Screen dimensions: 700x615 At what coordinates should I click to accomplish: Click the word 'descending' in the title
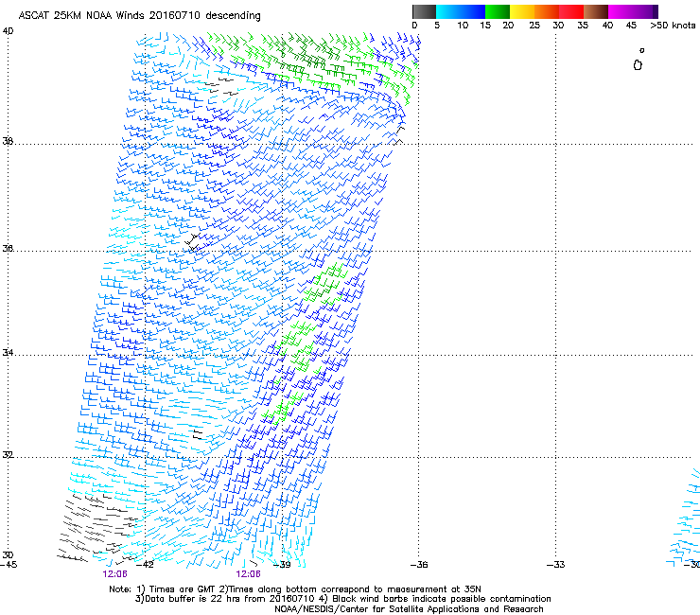[x=233, y=16]
